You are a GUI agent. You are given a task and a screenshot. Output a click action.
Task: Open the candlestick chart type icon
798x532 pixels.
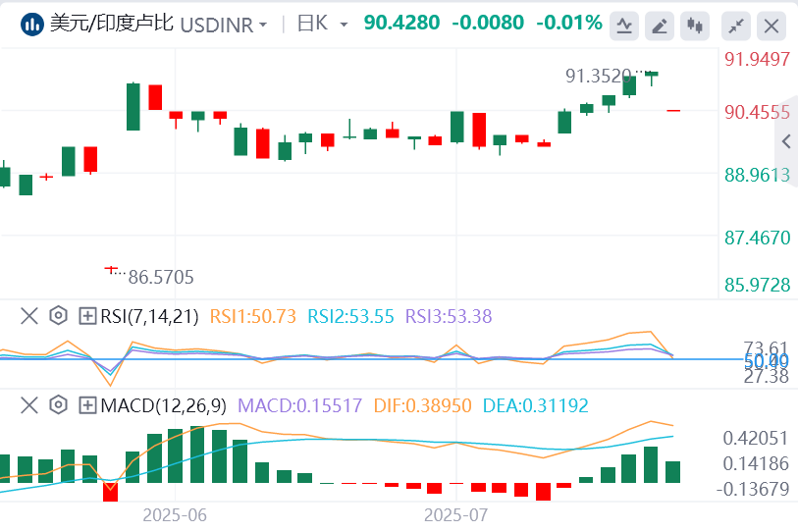pyautogui.click(x=696, y=26)
